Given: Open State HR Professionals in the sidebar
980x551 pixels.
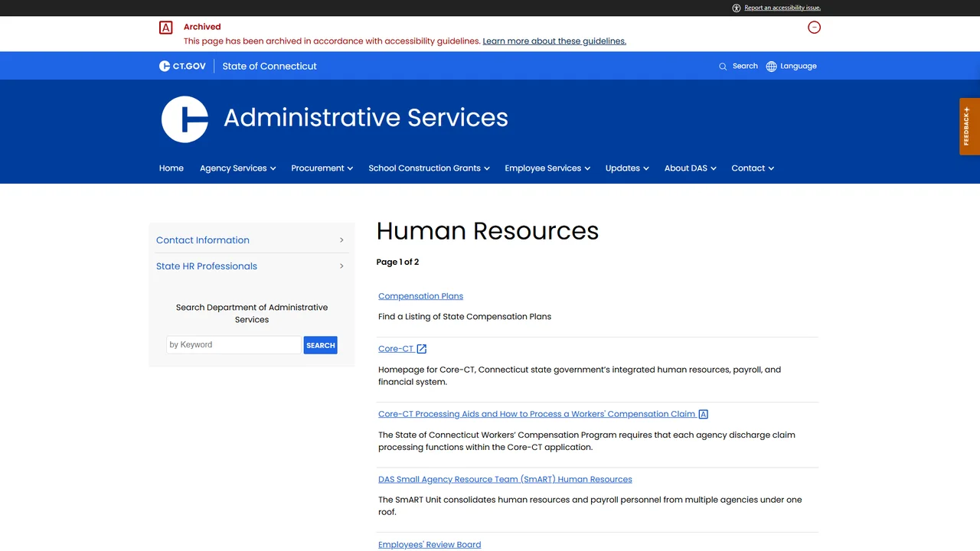Looking at the screenshot, I should pyautogui.click(x=252, y=266).
